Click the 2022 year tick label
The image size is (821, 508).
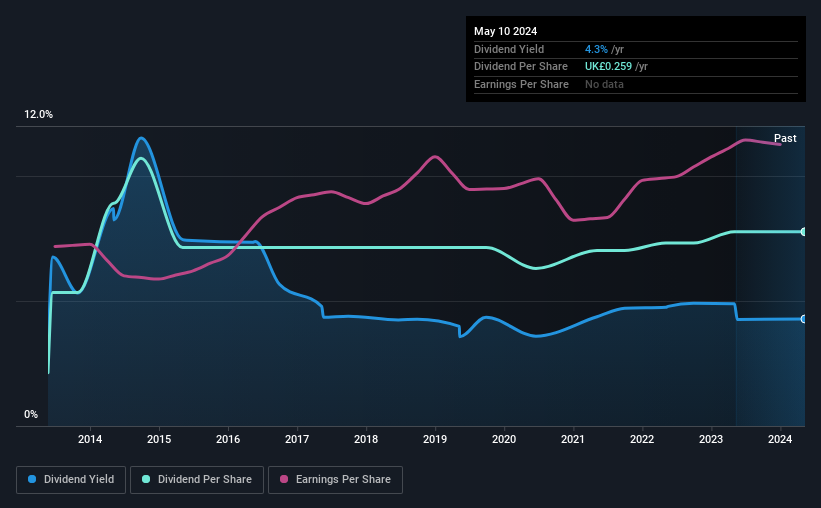(x=642, y=439)
